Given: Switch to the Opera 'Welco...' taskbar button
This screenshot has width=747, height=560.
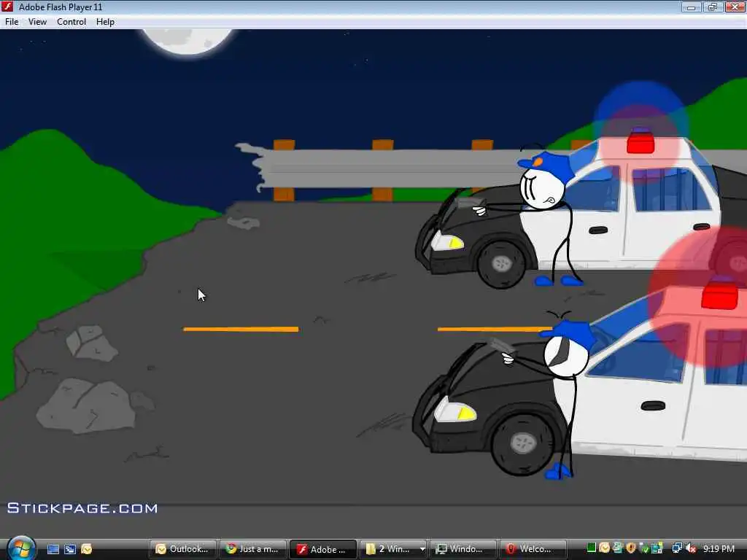Looking at the screenshot, I should click(533, 549).
